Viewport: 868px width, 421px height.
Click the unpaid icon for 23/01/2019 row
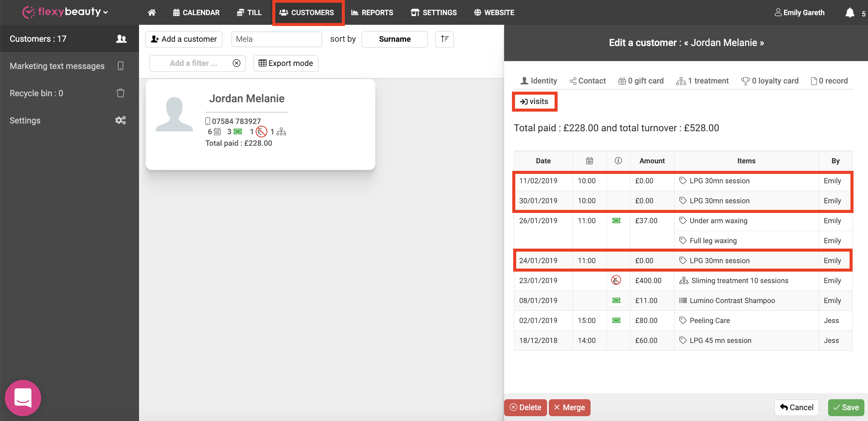[x=616, y=280]
